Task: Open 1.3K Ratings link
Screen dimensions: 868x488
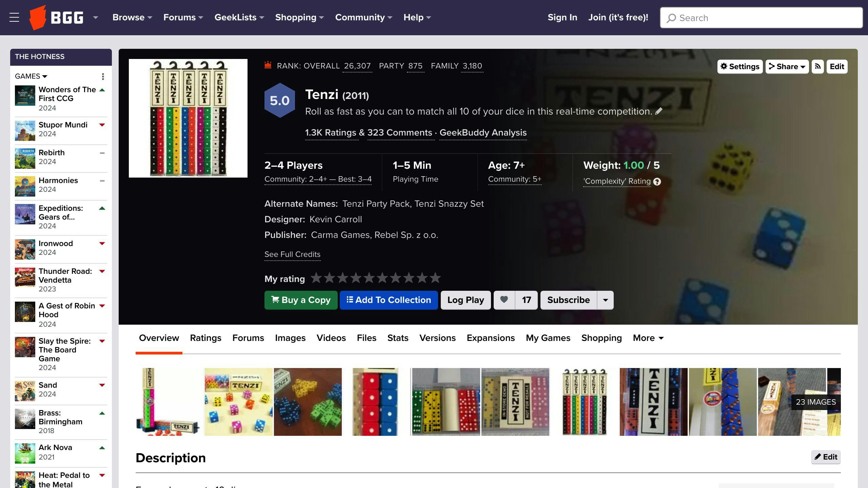Action: [331, 133]
